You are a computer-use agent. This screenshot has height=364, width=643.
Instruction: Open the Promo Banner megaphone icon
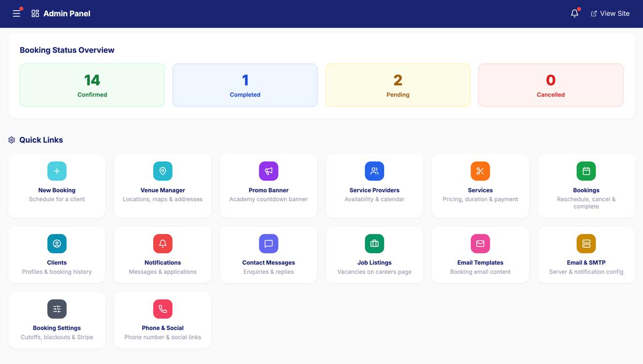pyautogui.click(x=268, y=171)
